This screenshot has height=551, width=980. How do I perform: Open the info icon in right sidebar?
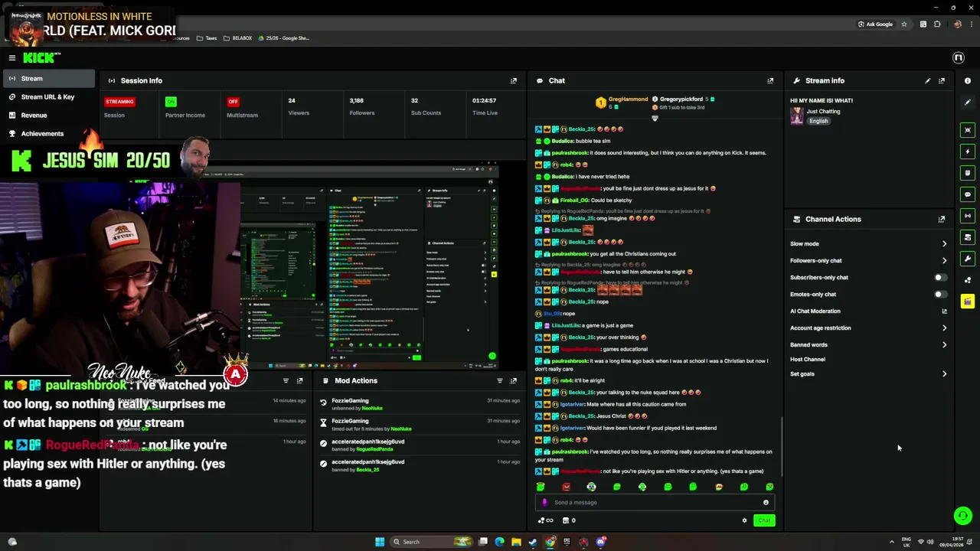coord(968,80)
